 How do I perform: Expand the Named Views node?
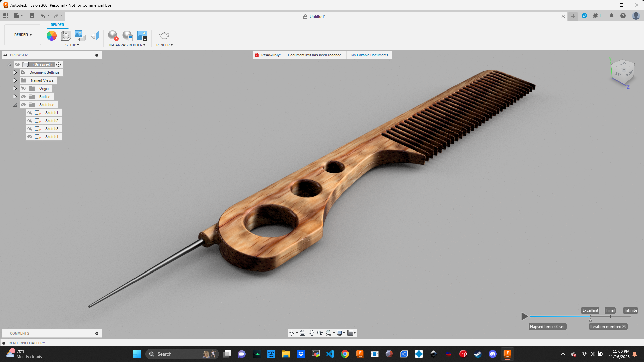(15, 80)
